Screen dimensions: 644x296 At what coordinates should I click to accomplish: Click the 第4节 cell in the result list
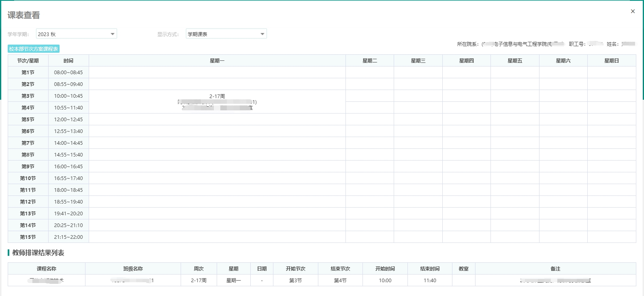click(x=340, y=280)
